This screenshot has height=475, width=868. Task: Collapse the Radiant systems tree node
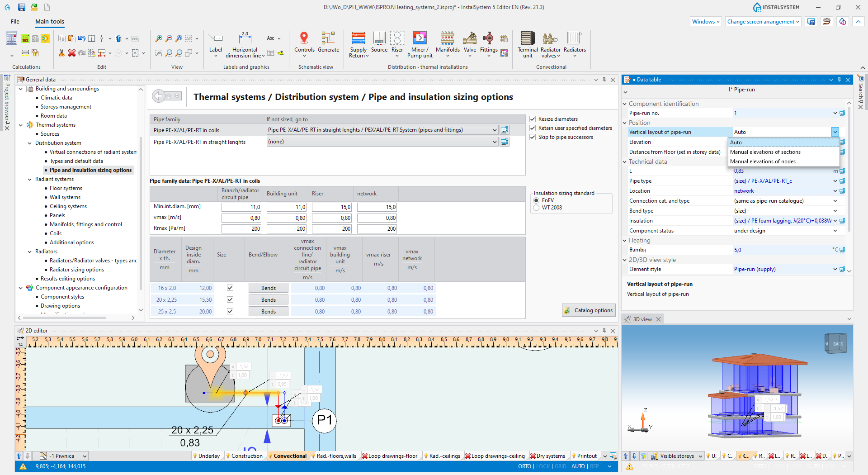(x=30, y=179)
